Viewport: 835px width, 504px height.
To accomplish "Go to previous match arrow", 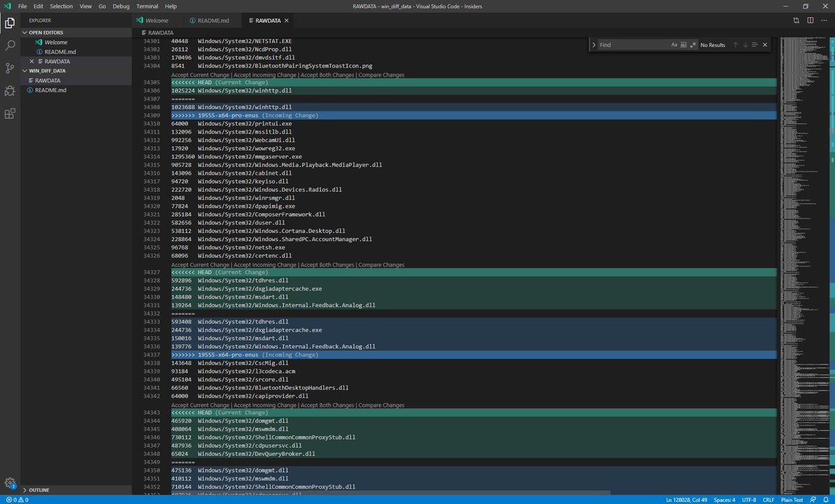I will point(735,44).
